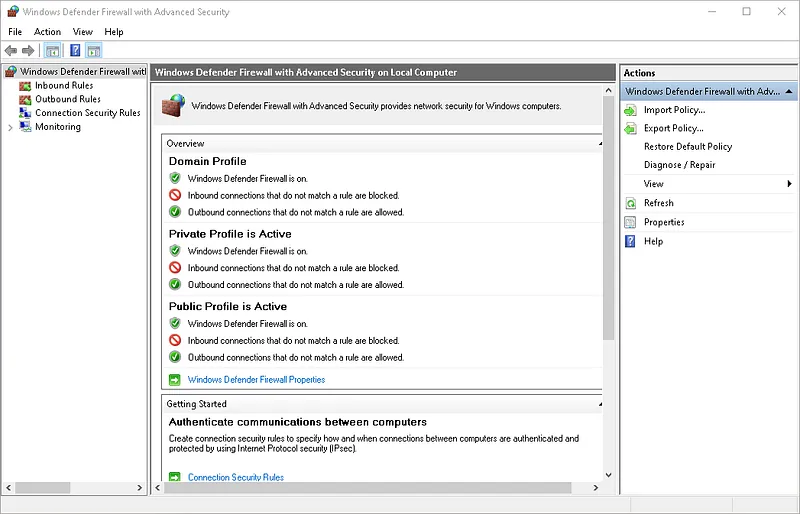The height and width of the screenshot is (514, 800).
Task: Expand the Monitoring tree node
Action: [10, 128]
